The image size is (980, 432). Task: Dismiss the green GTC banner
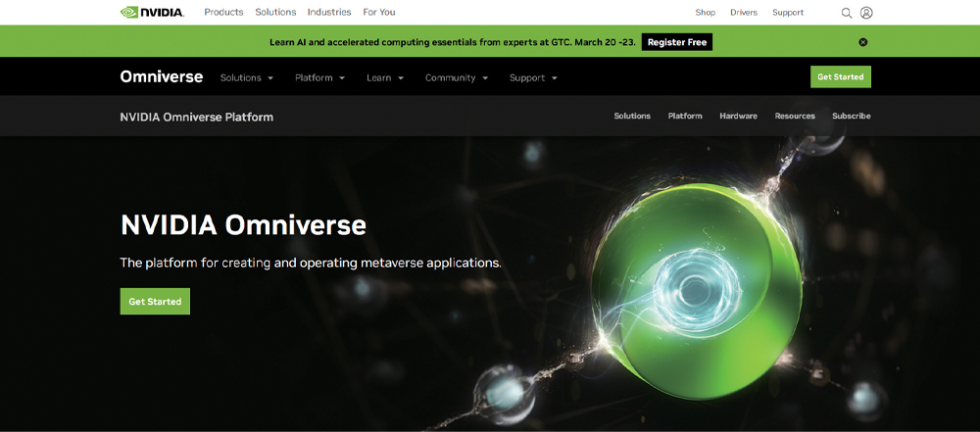[863, 42]
